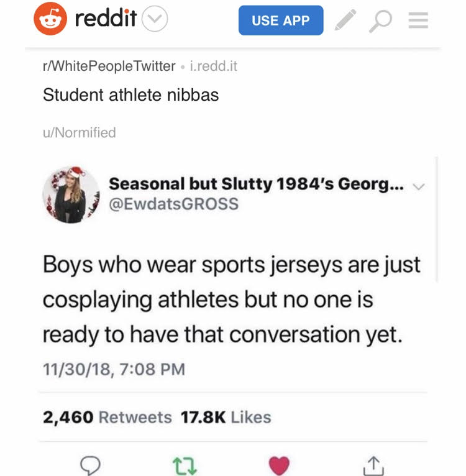Toggle the green retweet icon
This screenshot has height=476, width=466.
point(185,464)
